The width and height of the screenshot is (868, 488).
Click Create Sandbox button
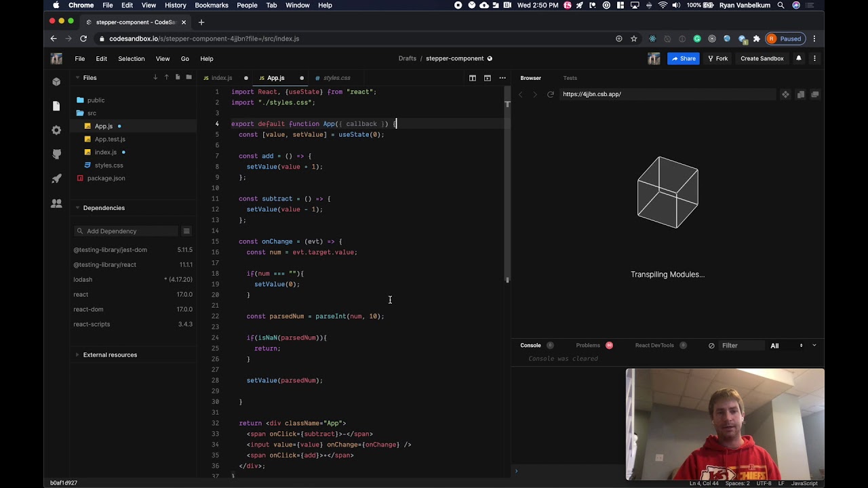coord(762,58)
